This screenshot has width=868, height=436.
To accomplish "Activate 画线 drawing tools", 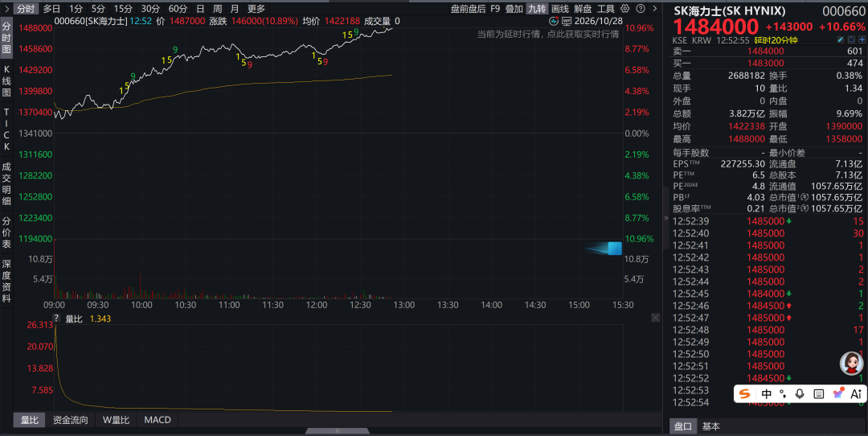I will click(x=560, y=9).
